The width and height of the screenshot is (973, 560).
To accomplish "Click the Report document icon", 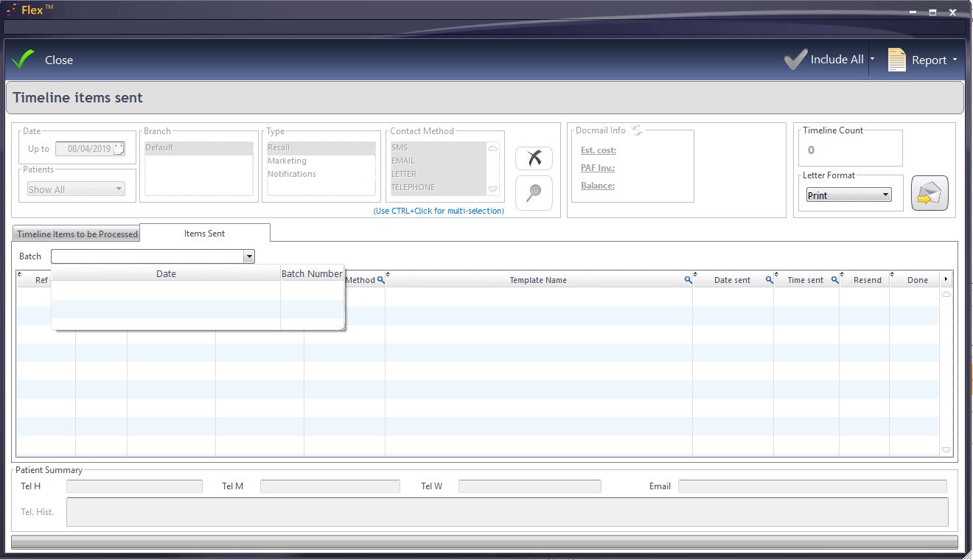I will 896,60.
